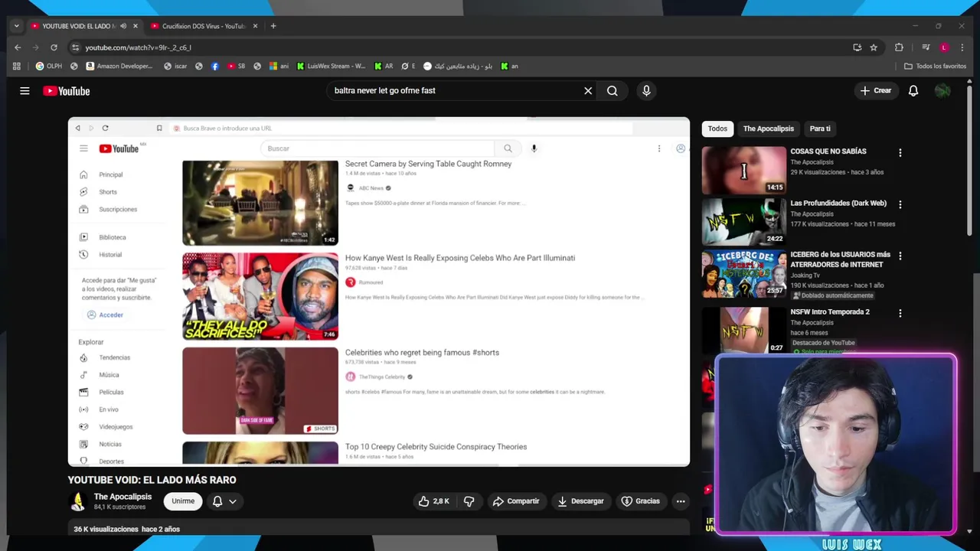
Task: Open the OLPH bookmark
Action: click(48, 67)
